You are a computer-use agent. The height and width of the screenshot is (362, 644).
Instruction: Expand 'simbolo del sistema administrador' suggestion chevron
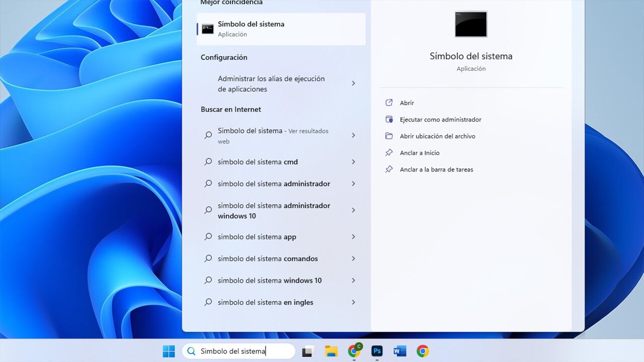(x=353, y=184)
